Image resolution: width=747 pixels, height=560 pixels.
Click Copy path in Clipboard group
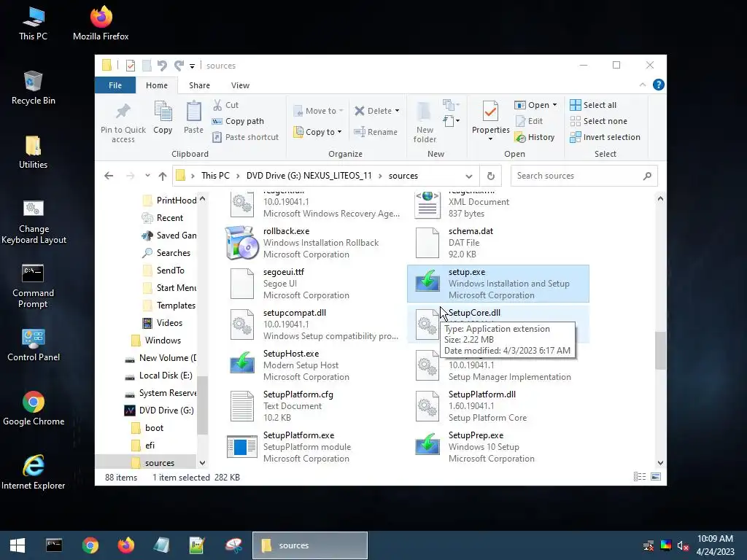(x=239, y=121)
